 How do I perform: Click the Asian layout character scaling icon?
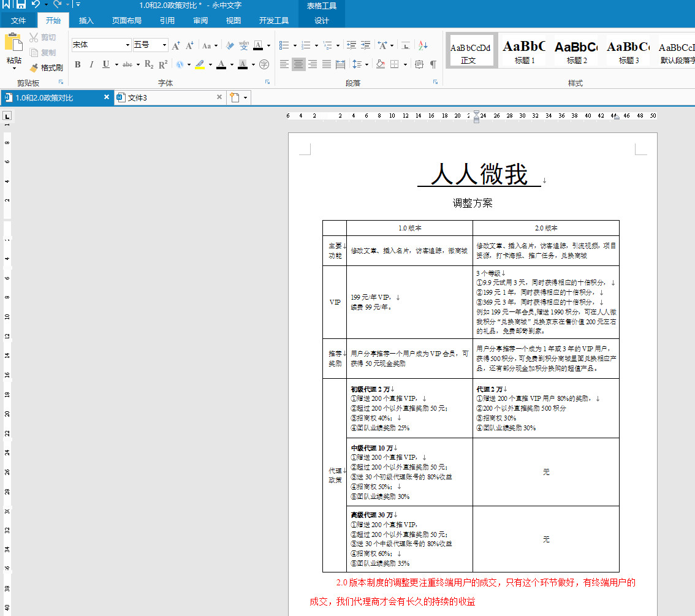[x=382, y=45]
